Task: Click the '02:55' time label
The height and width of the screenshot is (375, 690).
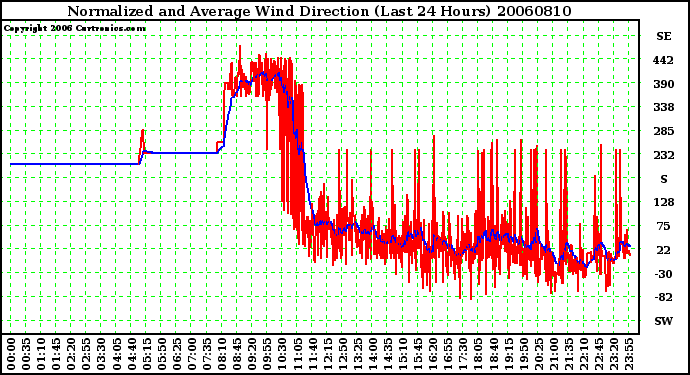Action: pos(86,354)
